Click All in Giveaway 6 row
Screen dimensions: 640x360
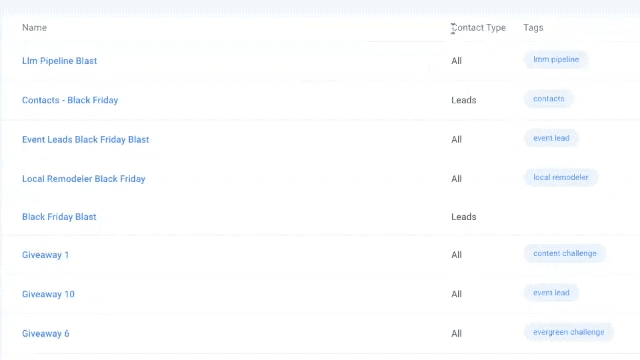(x=456, y=333)
